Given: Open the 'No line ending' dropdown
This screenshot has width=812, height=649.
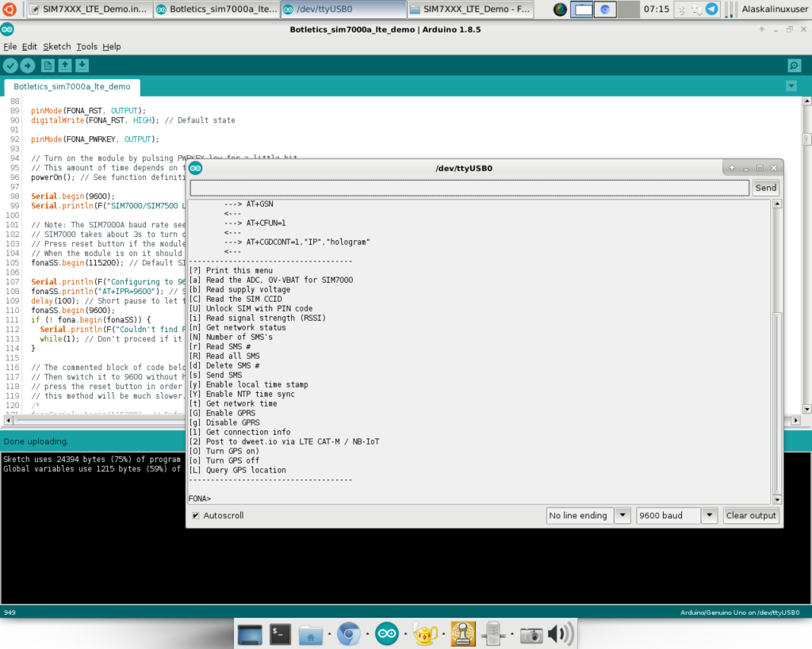Looking at the screenshot, I should coord(588,516).
